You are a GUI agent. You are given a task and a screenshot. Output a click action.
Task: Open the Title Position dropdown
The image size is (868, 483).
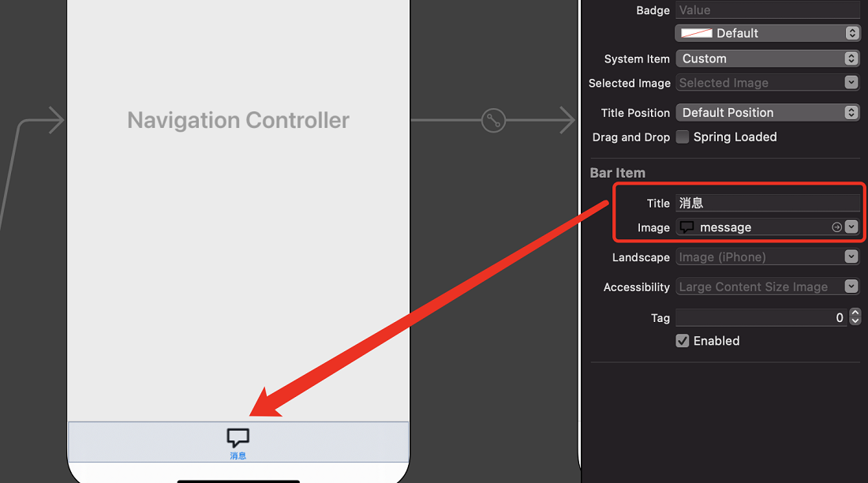[767, 112]
